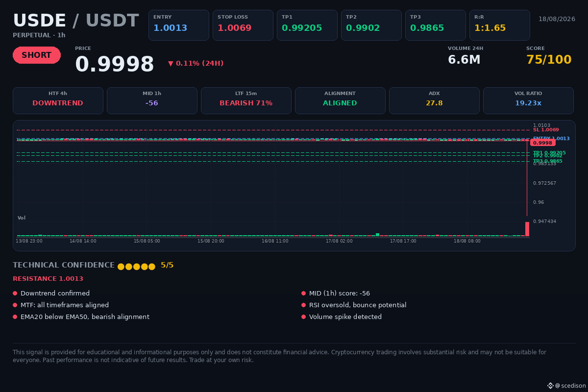Click the TP3 0.9865 card
Screen dimensions: 588x392
coord(436,25)
